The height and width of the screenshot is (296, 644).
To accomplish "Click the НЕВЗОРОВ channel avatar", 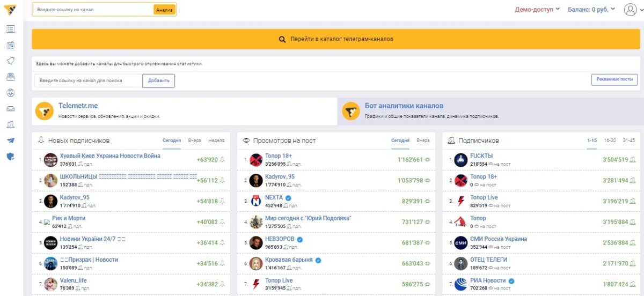I will click(x=256, y=243).
